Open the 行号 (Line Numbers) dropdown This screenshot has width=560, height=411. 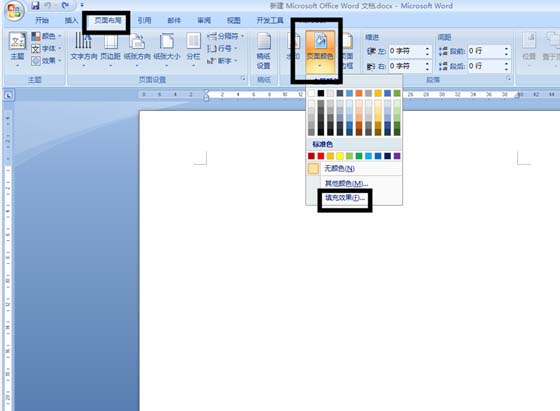click(x=222, y=48)
